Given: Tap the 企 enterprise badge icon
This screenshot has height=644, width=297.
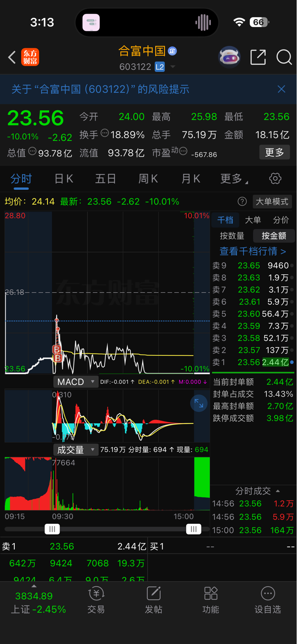Looking at the screenshot, I should tap(172, 51).
